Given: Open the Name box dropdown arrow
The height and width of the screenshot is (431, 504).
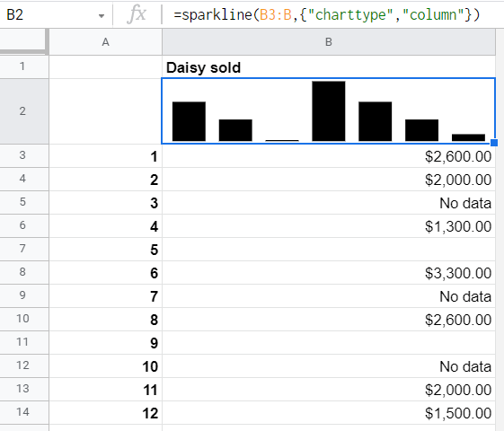Looking at the screenshot, I should pyautogui.click(x=102, y=16).
